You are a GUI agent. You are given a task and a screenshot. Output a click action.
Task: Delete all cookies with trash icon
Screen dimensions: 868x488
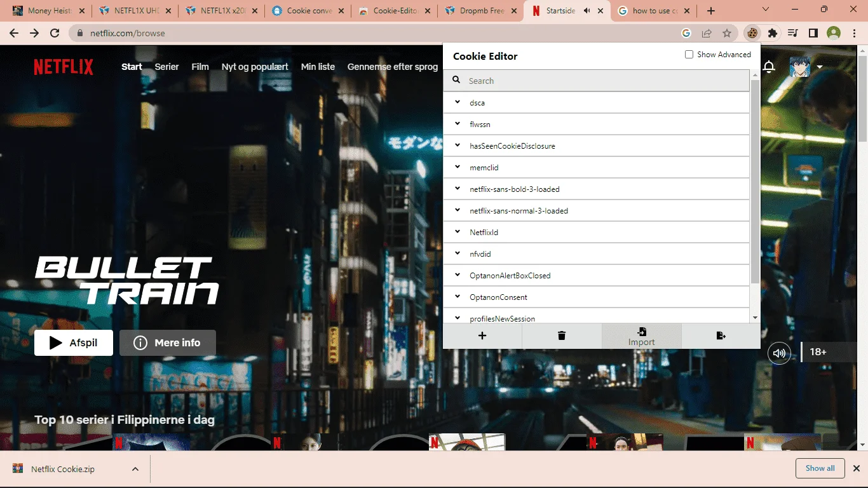(x=562, y=335)
